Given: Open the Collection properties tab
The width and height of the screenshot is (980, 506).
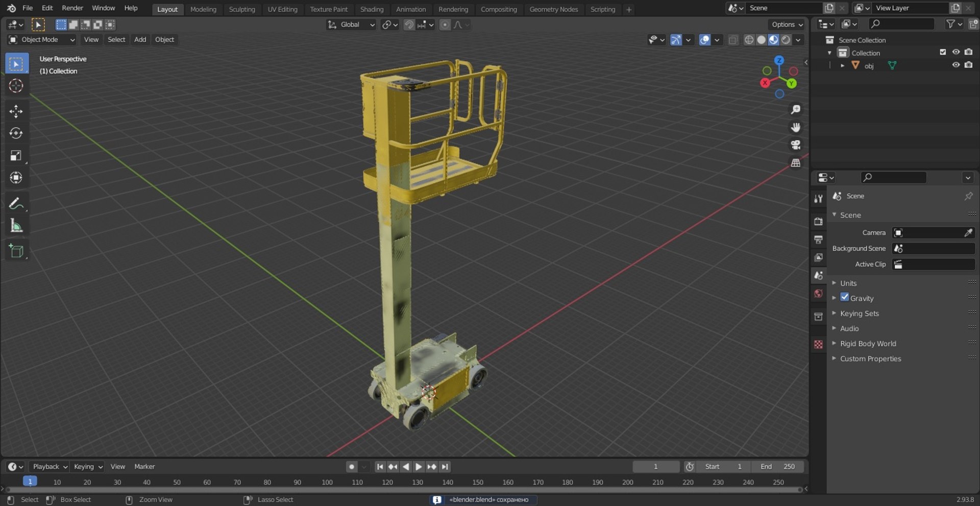Looking at the screenshot, I should tap(818, 317).
